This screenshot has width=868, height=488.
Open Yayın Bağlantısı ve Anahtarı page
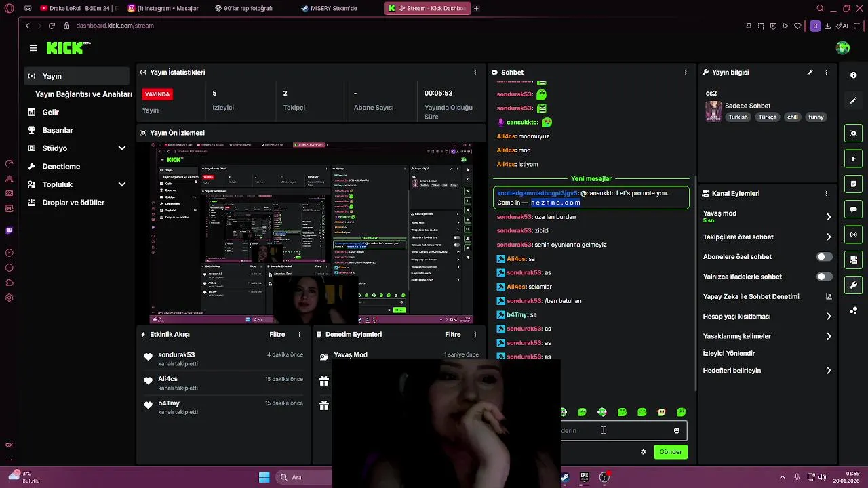click(83, 94)
